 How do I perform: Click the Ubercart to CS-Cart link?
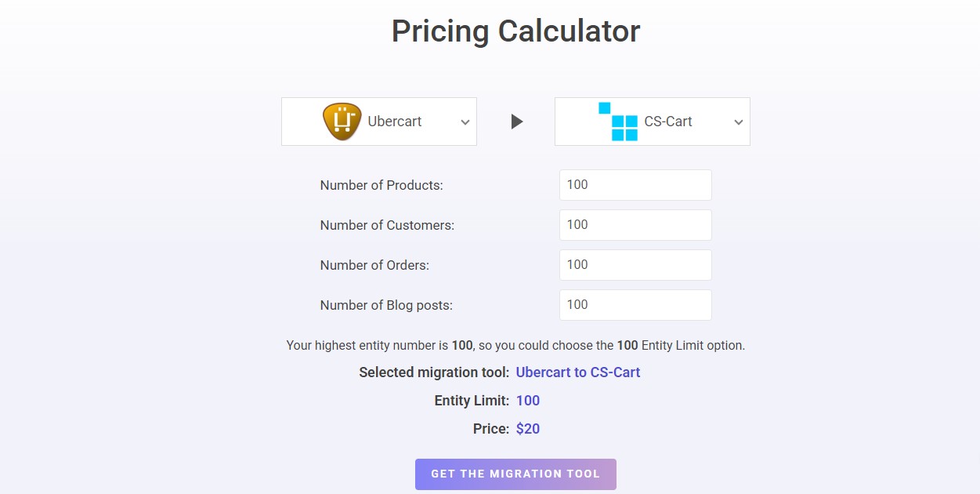point(578,372)
